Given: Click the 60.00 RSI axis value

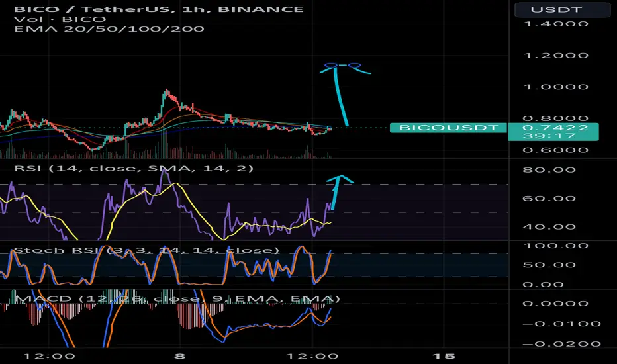Looking at the screenshot, I should pyautogui.click(x=549, y=199).
